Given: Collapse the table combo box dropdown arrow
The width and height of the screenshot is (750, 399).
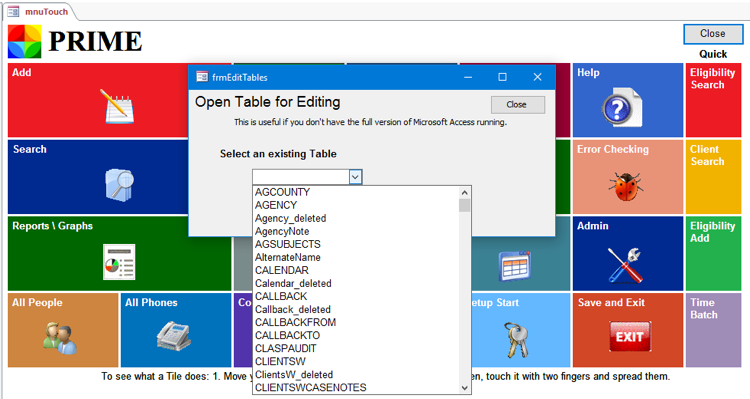Looking at the screenshot, I should 355,177.
